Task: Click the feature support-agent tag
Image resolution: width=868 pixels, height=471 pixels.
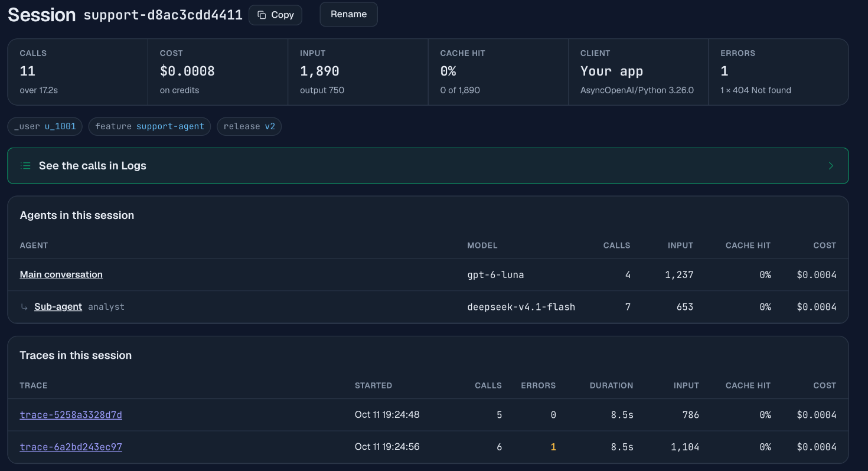Action: pyautogui.click(x=149, y=126)
